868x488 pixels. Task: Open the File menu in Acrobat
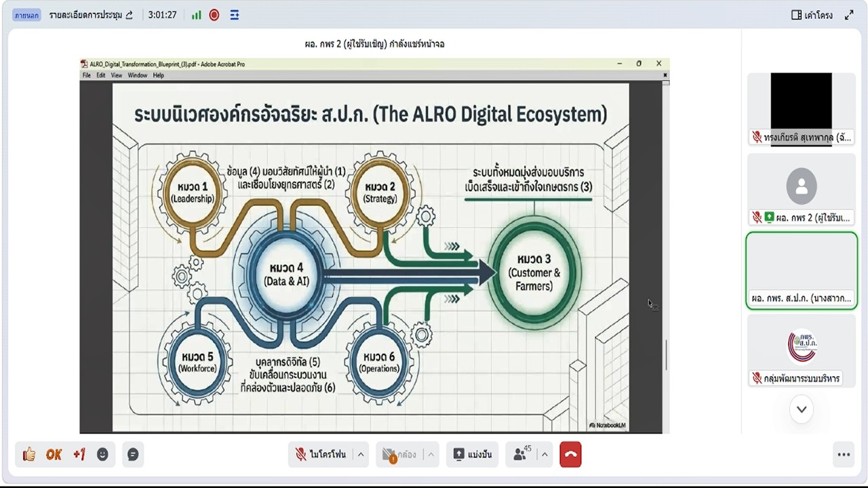coord(87,75)
